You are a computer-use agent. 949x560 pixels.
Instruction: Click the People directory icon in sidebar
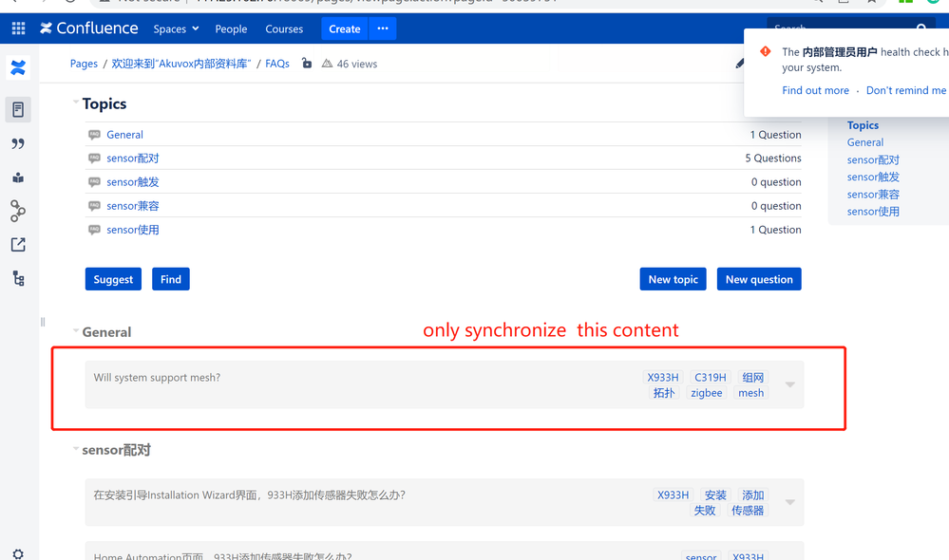17,177
